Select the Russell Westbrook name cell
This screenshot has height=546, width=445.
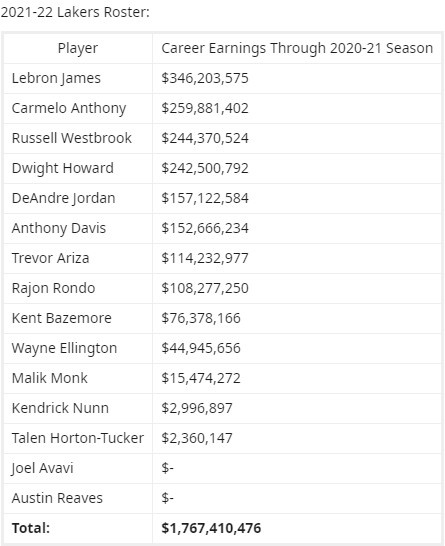(x=78, y=138)
